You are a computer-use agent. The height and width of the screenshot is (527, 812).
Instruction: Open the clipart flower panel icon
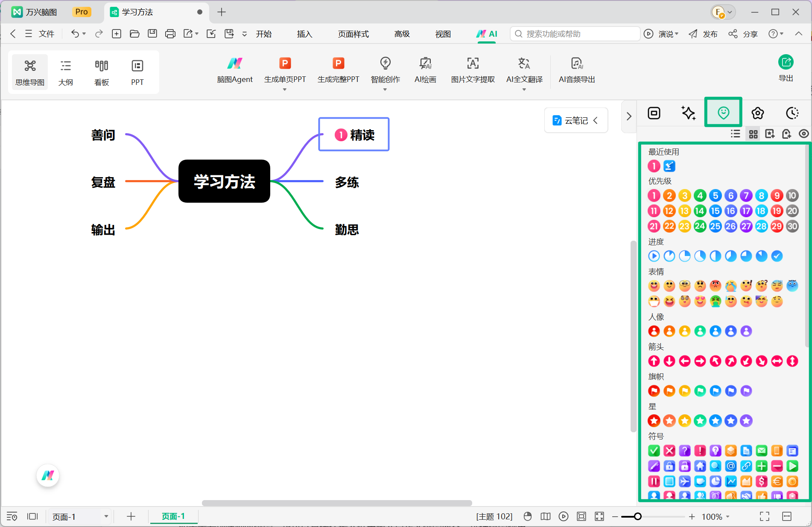[x=758, y=113]
